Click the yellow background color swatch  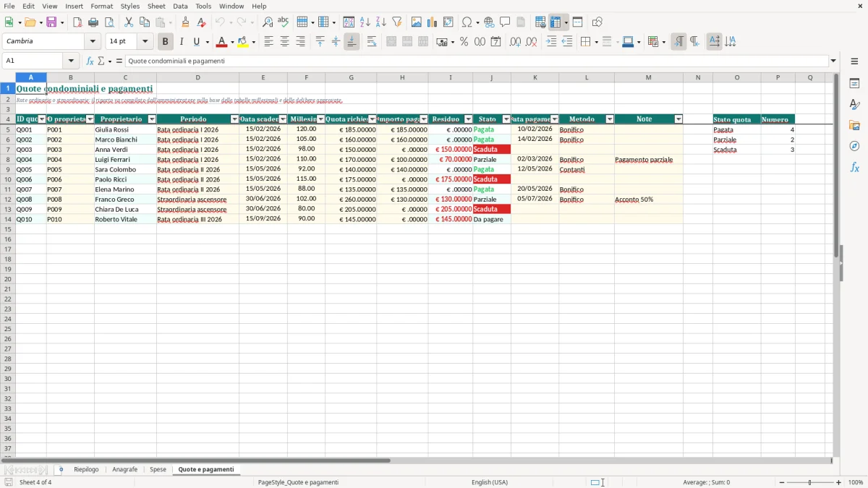click(243, 42)
